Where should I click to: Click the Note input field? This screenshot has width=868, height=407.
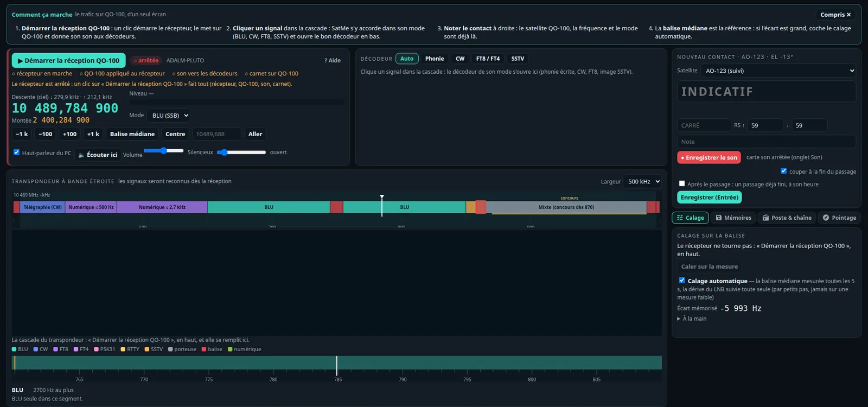(x=766, y=142)
